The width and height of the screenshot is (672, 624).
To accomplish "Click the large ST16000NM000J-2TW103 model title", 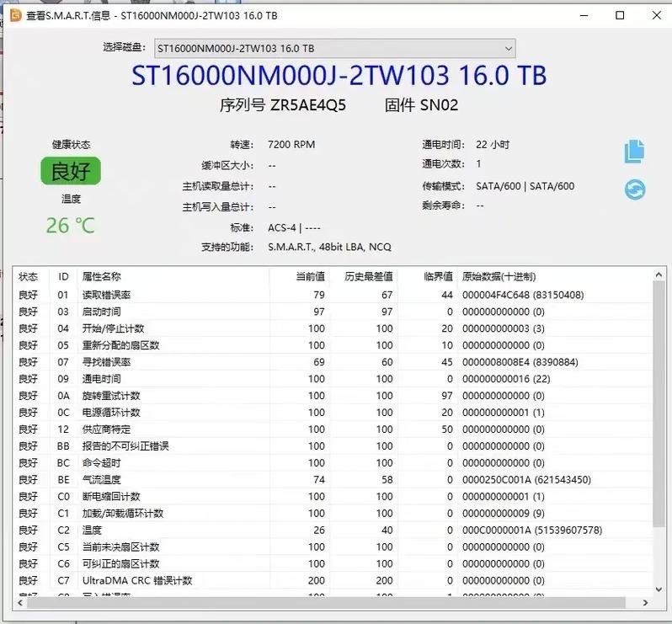I will (339, 76).
